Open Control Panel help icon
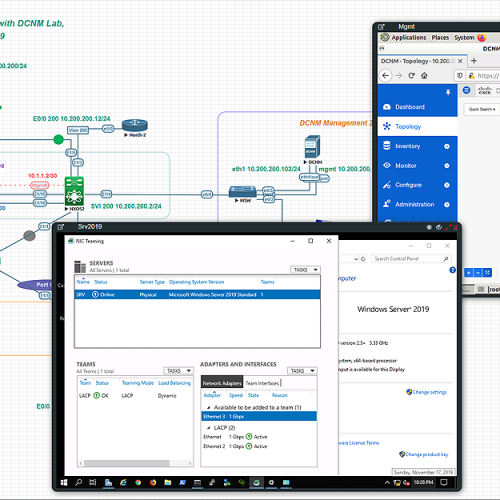The height and width of the screenshot is (500, 500). 452,270
